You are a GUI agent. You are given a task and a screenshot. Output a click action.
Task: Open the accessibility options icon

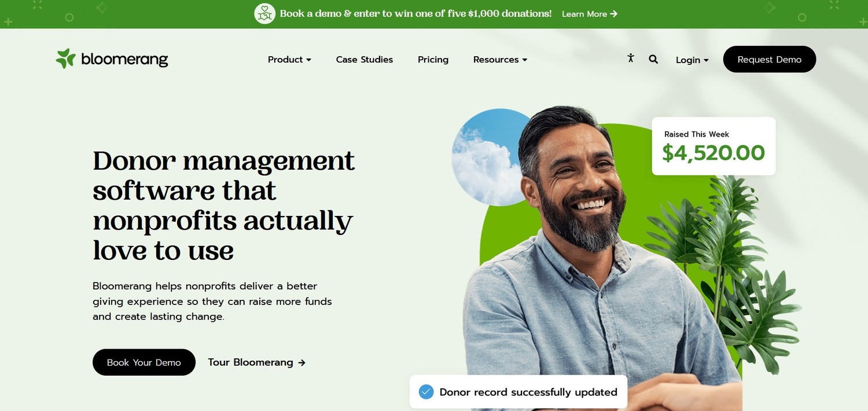click(631, 58)
